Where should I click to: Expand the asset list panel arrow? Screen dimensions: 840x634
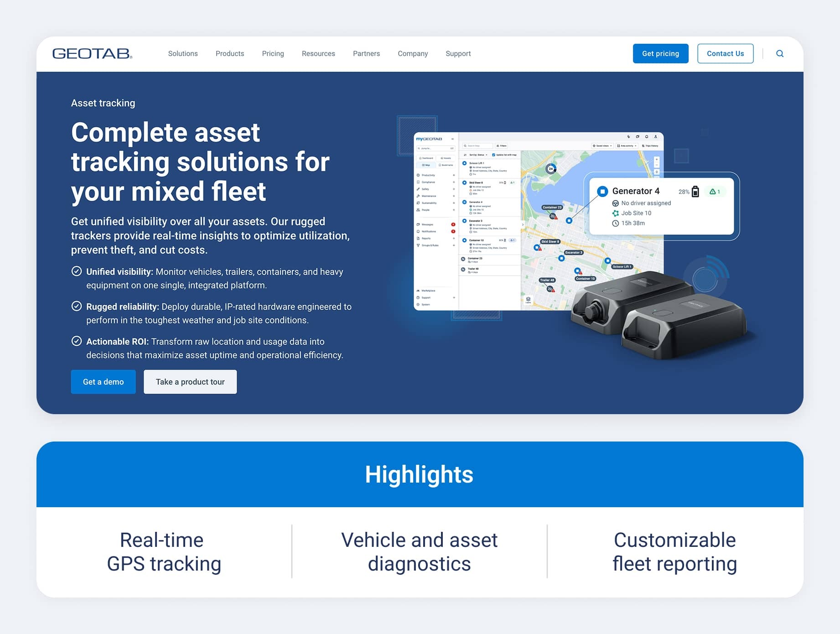coord(523,225)
